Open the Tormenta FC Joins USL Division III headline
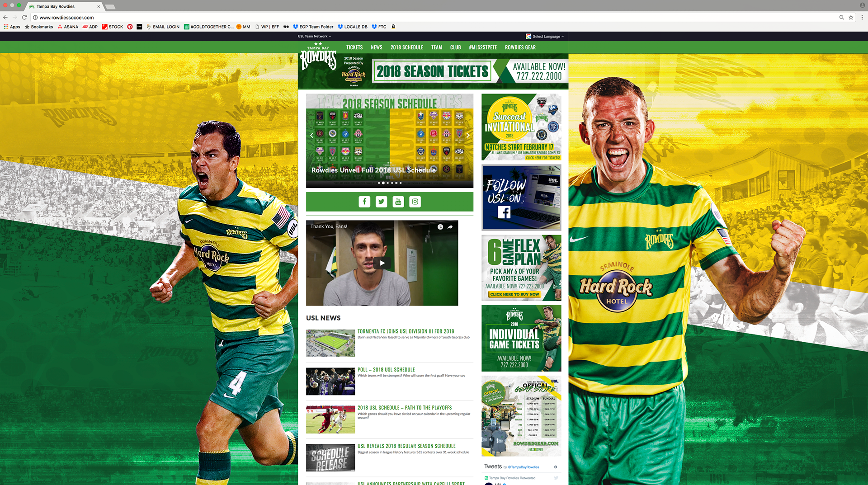Viewport: 868px width, 485px height. point(406,331)
